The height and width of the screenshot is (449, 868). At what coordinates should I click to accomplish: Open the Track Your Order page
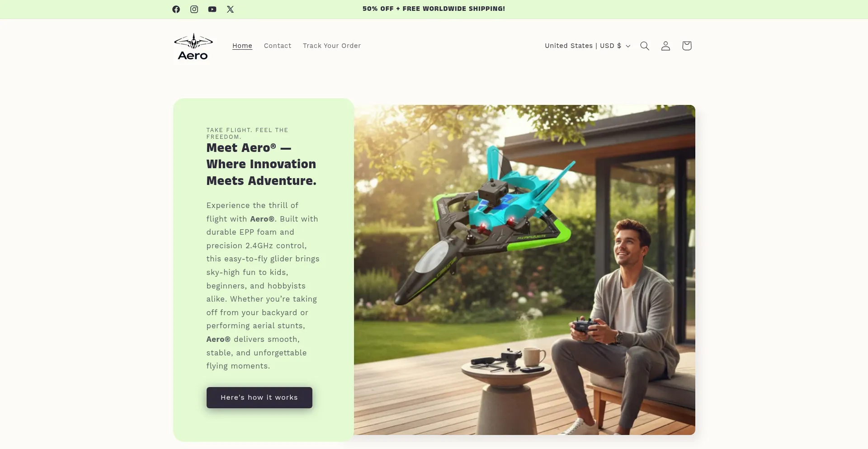coord(332,46)
